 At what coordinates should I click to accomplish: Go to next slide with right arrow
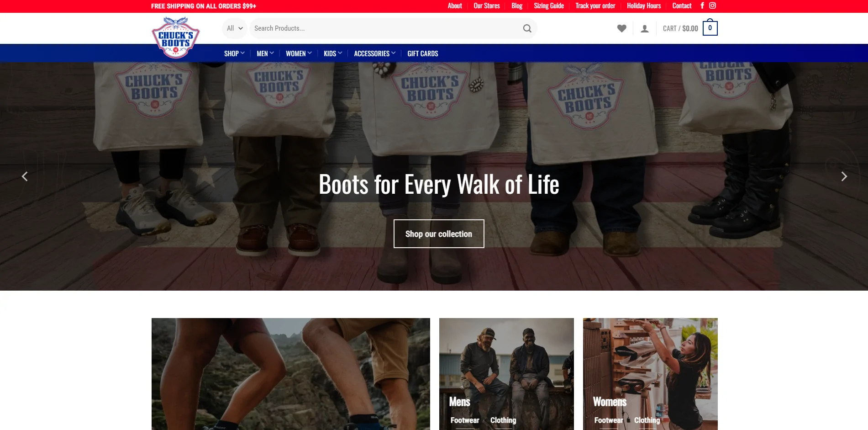844,176
